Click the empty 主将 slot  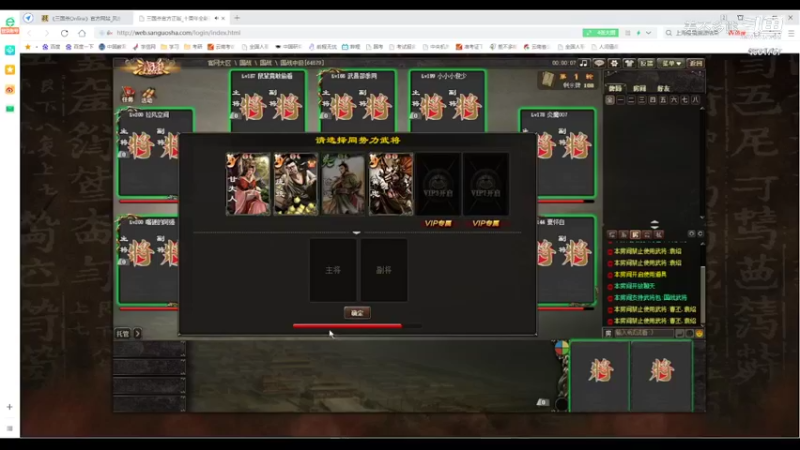333,270
